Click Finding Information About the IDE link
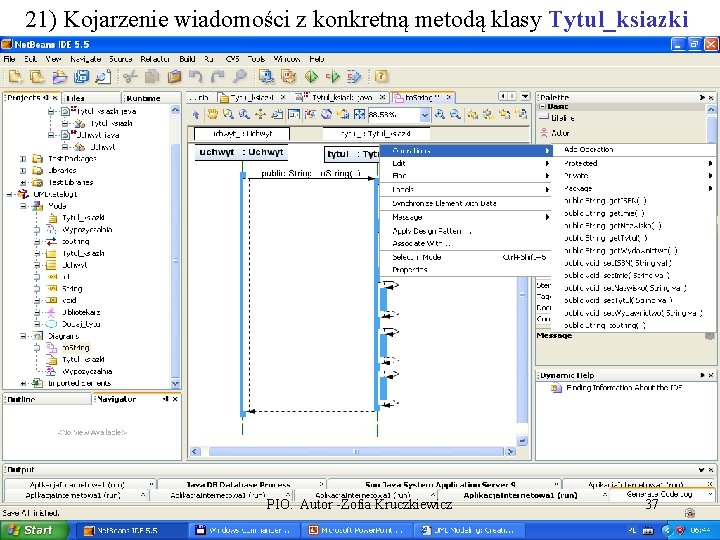720x540 pixels. click(x=624, y=388)
